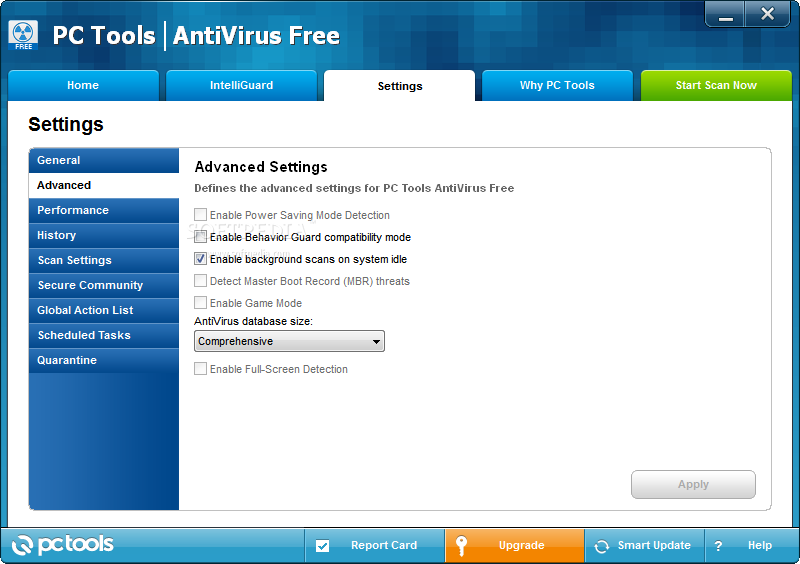Click the pctools logo in footer
Image resolution: width=800 pixels, height=564 pixels.
point(62,545)
